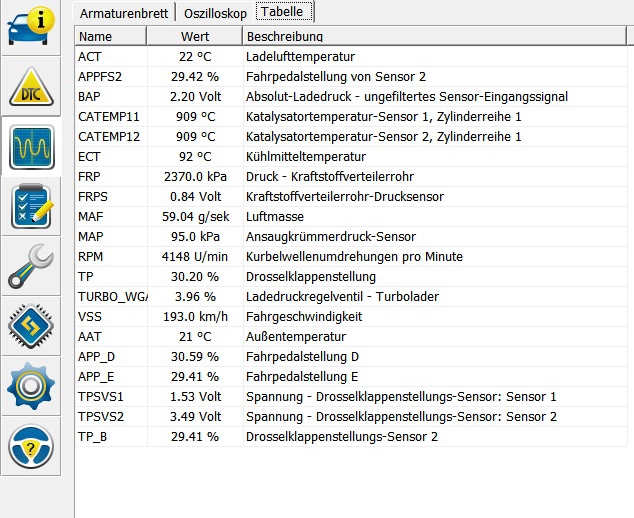
Task: Switch to the Armaturenbrett tab
Action: [125, 12]
